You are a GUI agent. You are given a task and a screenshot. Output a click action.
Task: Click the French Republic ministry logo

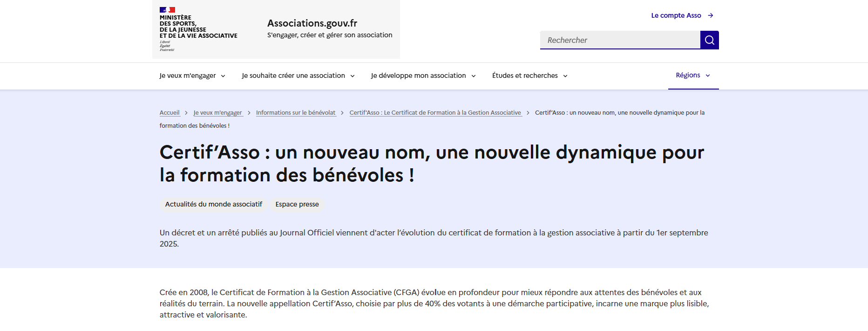(198, 29)
